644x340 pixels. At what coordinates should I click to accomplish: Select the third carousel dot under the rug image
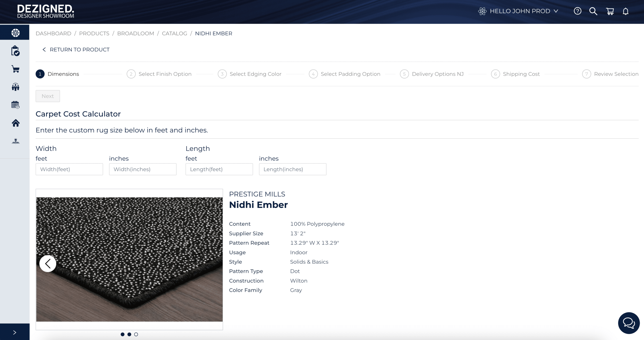[x=136, y=334]
